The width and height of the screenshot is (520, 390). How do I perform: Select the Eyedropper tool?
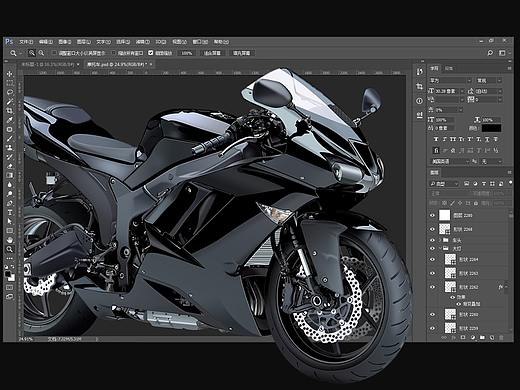10,120
